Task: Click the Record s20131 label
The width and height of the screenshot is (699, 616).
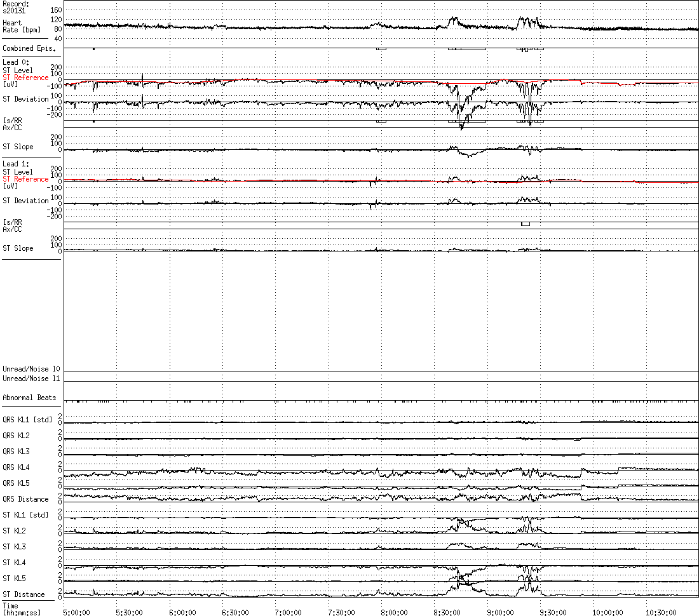Action: coord(16,8)
